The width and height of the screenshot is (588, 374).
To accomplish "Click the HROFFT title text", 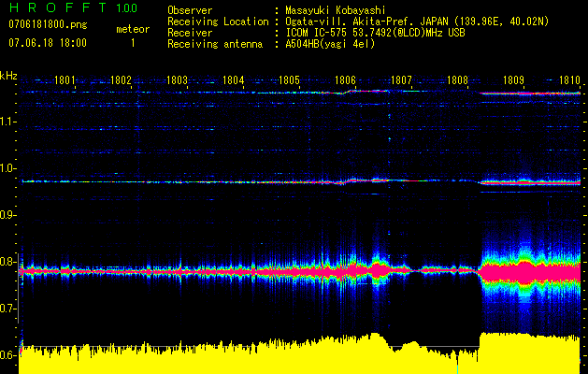I will 58,7.
